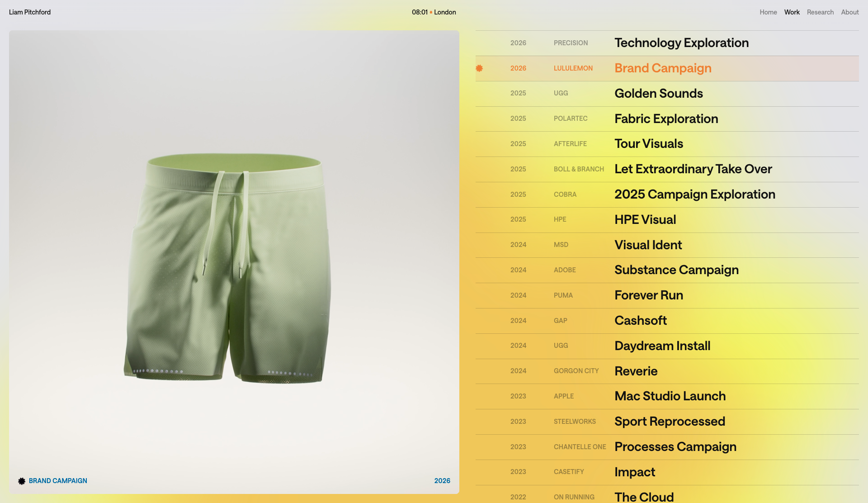Click the POLARTEC client label
The image size is (868, 503).
coord(571,119)
